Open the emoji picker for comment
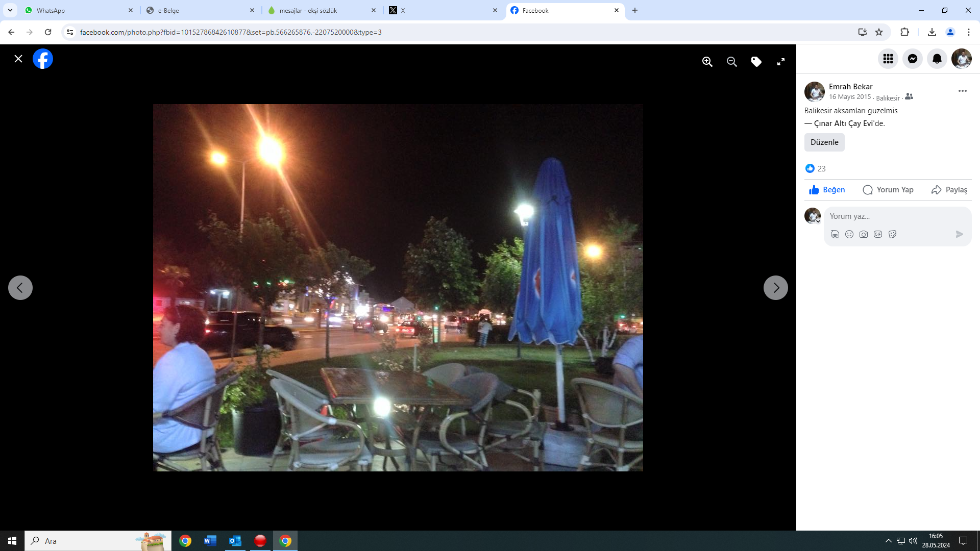 (849, 234)
